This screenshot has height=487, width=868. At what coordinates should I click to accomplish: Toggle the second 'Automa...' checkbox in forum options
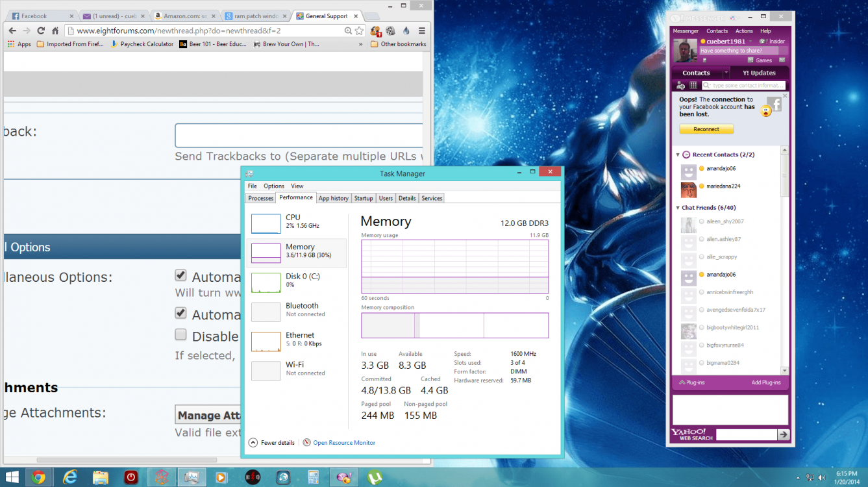180,313
